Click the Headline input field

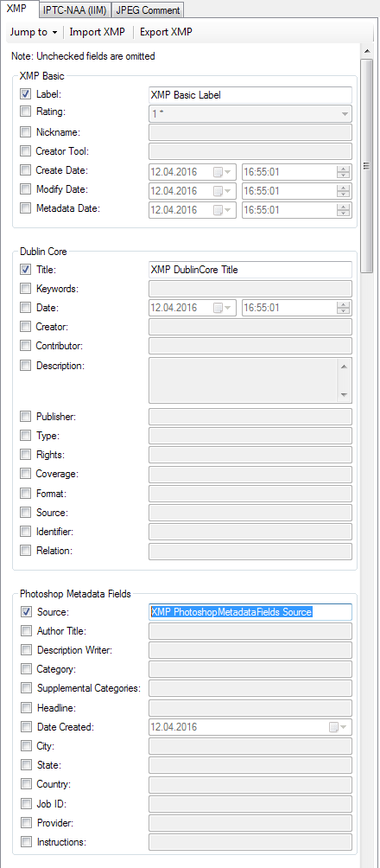coord(250,708)
